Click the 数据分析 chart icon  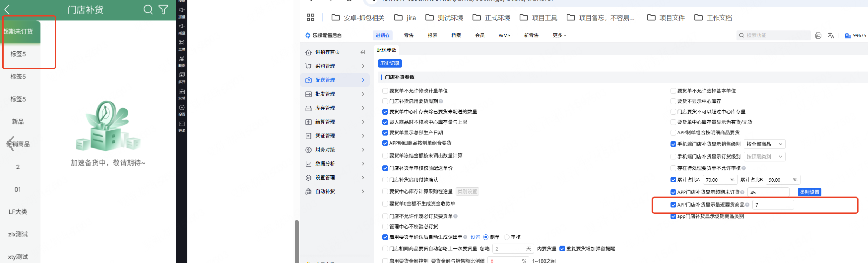[308, 164]
